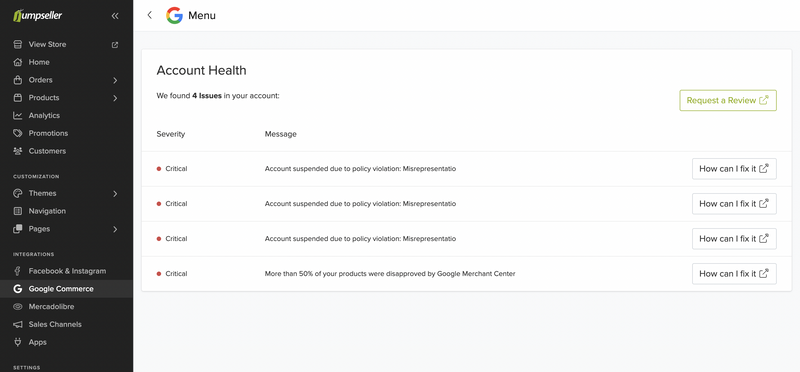Image resolution: width=800 pixels, height=372 pixels.
Task: Click the Facebook icon in sidebar
Action: pyautogui.click(x=18, y=271)
